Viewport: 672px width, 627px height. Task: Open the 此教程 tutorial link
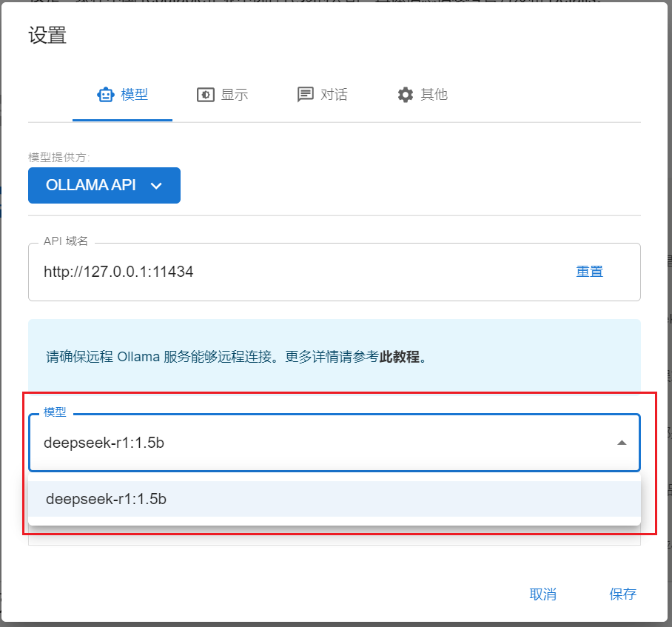coord(400,357)
